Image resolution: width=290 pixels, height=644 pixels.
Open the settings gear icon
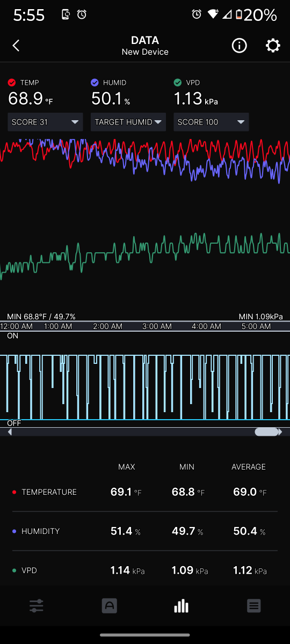(273, 46)
